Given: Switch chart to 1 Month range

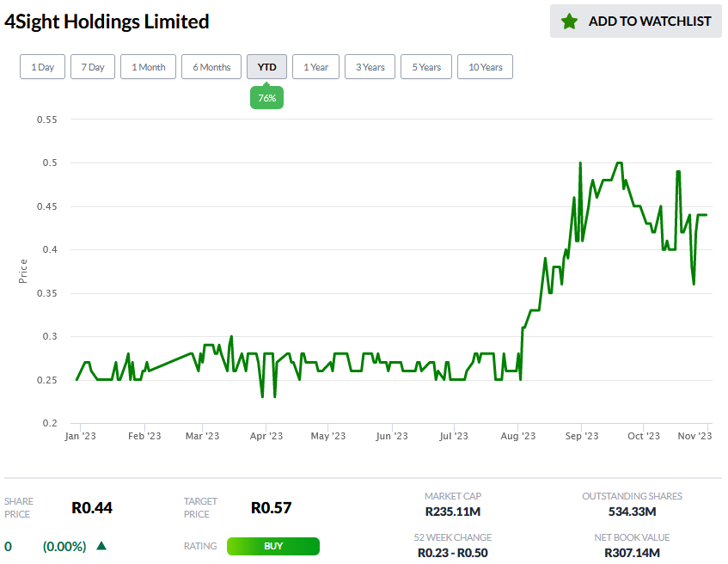Looking at the screenshot, I should (148, 67).
